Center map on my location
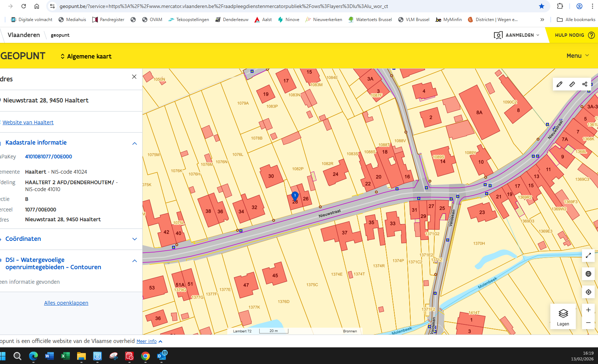This screenshot has height=364, width=598. coord(588,292)
